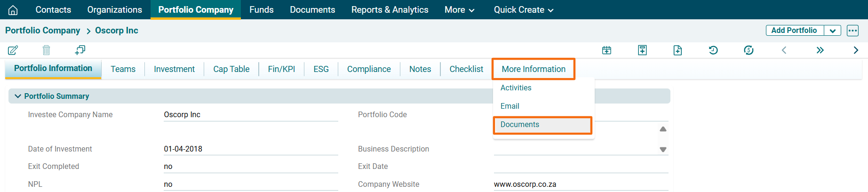This screenshot has height=192, width=868.
Task: Open the Quick Create dropdown
Action: [x=523, y=10]
